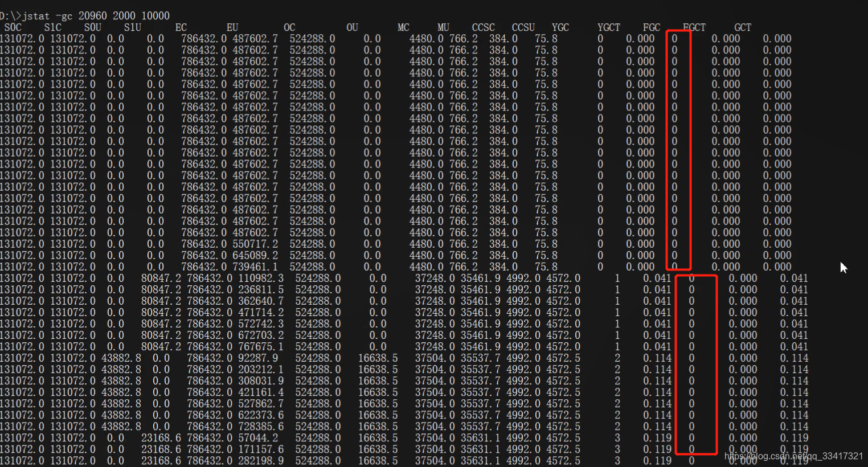868x467 pixels.
Task: Select the EU value 57044.2
Action: pyautogui.click(x=258, y=437)
